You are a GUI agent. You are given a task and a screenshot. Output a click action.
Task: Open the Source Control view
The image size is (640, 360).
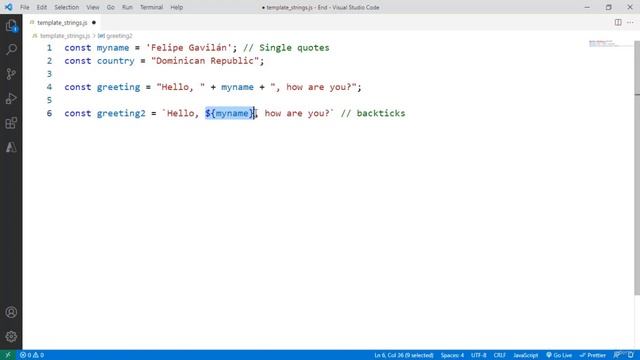(x=11, y=74)
